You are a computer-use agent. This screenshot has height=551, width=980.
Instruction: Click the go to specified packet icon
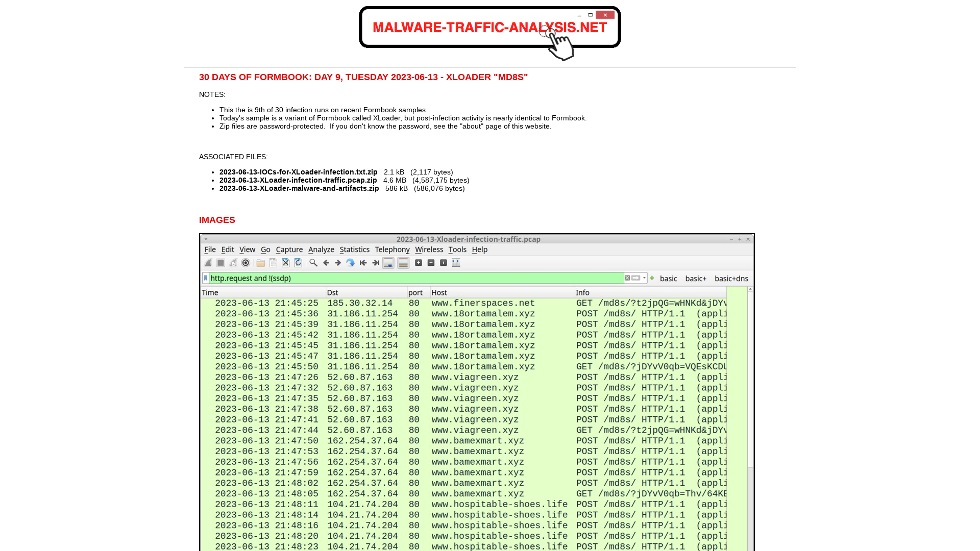coord(351,263)
